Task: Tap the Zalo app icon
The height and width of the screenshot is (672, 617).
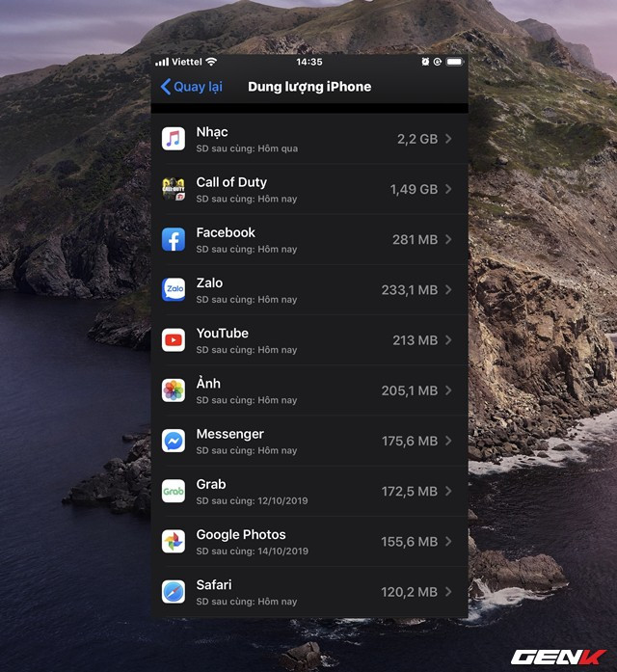Action: (174, 289)
